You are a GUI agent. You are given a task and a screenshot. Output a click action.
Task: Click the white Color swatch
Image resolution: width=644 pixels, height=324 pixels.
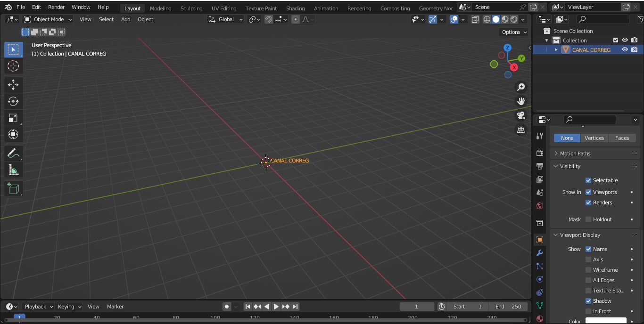pyautogui.click(x=606, y=321)
